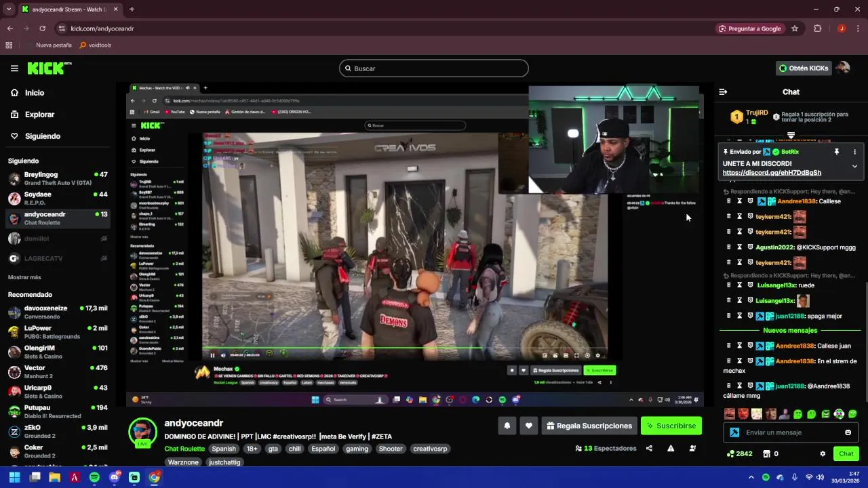This screenshot has width=868, height=488.
Task: Click the stream video player
Action: coord(414,245)
